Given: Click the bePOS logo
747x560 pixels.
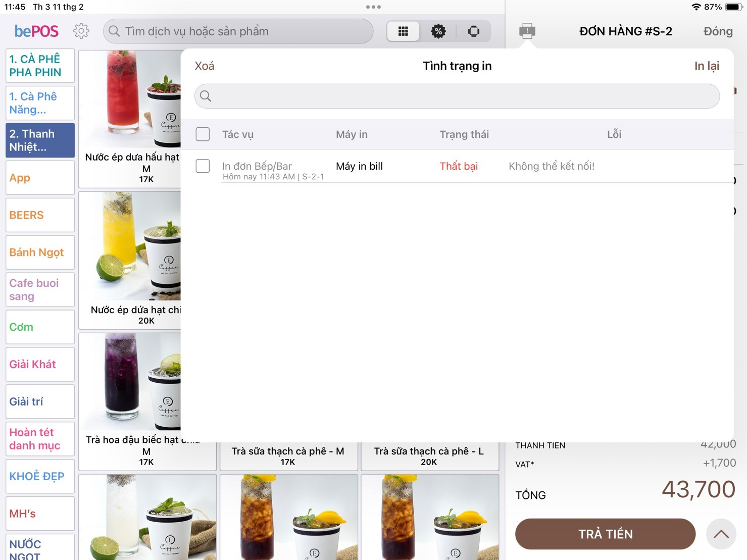Looking at the screenshot, I should click(x=36, y=31).
